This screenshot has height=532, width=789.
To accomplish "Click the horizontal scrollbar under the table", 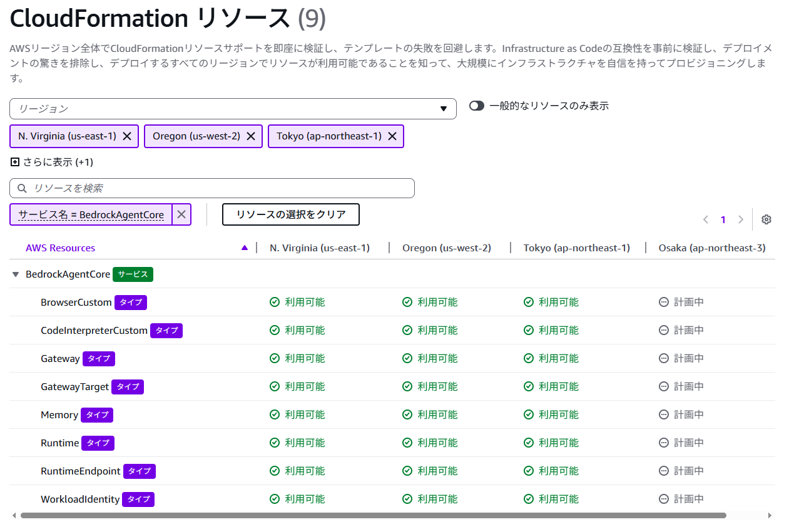I will click(373, 516).
